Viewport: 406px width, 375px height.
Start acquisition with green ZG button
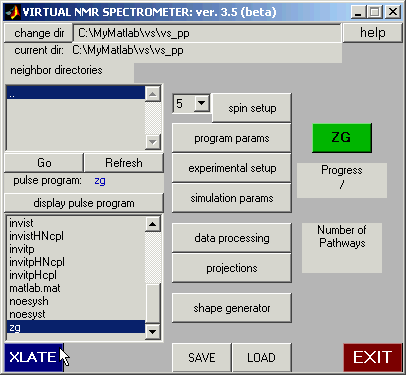pos(342,138)
